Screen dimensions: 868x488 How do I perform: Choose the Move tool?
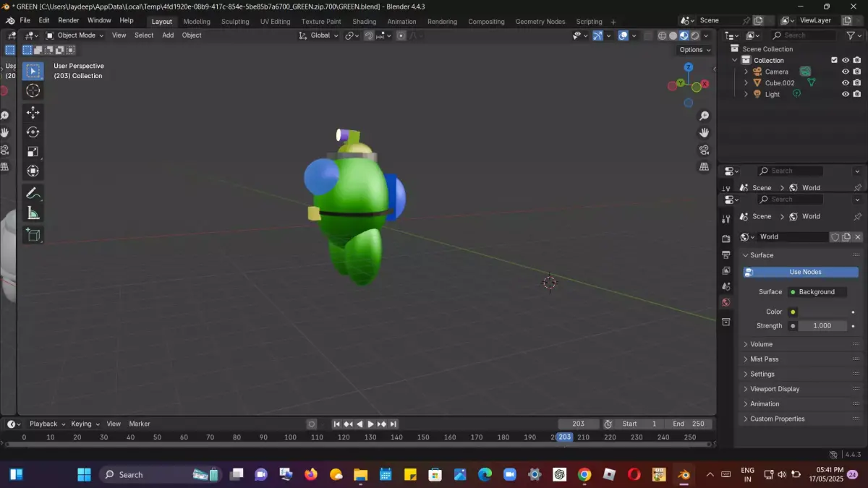[x=33, y=113]
